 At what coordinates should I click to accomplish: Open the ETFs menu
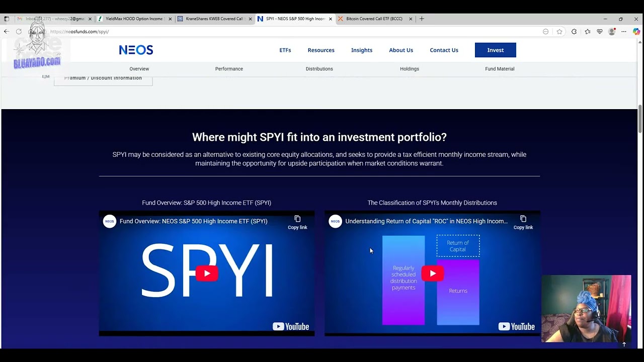285,50
